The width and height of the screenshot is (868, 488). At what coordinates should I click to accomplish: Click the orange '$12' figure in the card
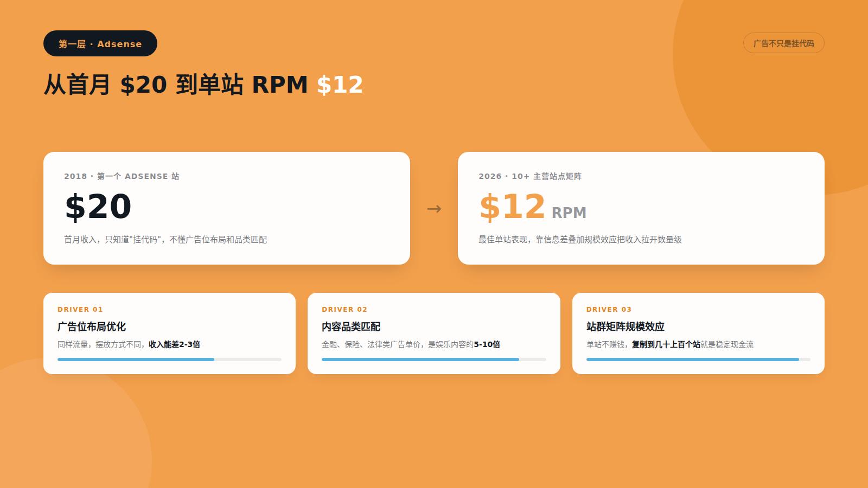coord(512,207)
